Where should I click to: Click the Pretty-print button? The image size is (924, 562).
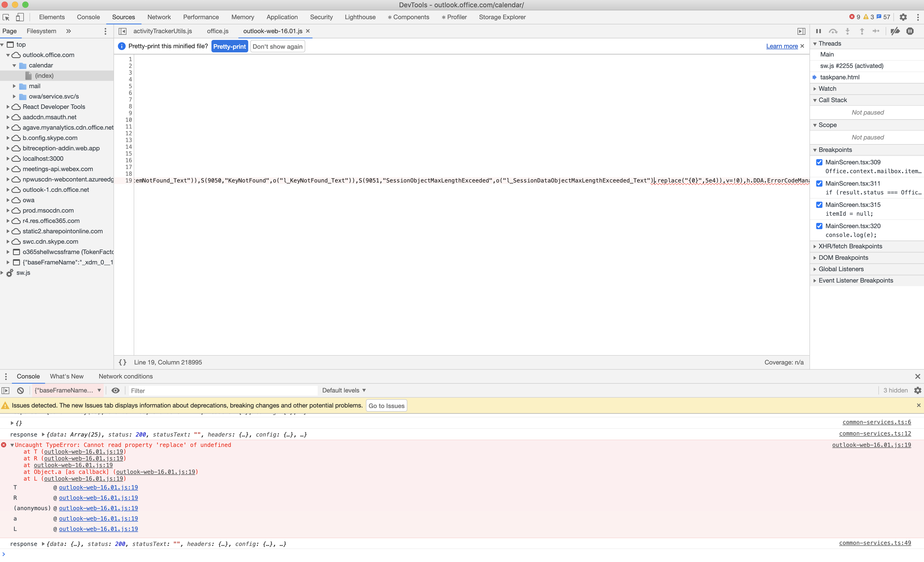pyautogui.click(x=230, y=46)
